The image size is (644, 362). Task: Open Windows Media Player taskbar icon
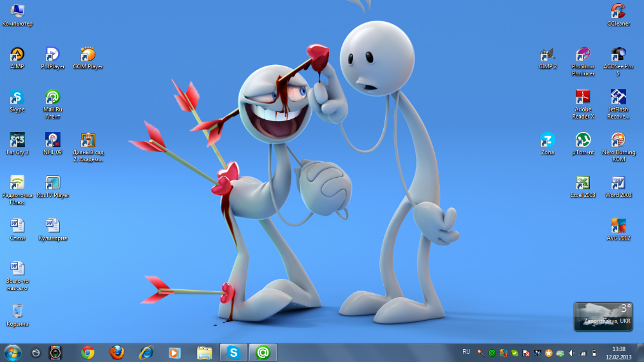coord(175,352)
